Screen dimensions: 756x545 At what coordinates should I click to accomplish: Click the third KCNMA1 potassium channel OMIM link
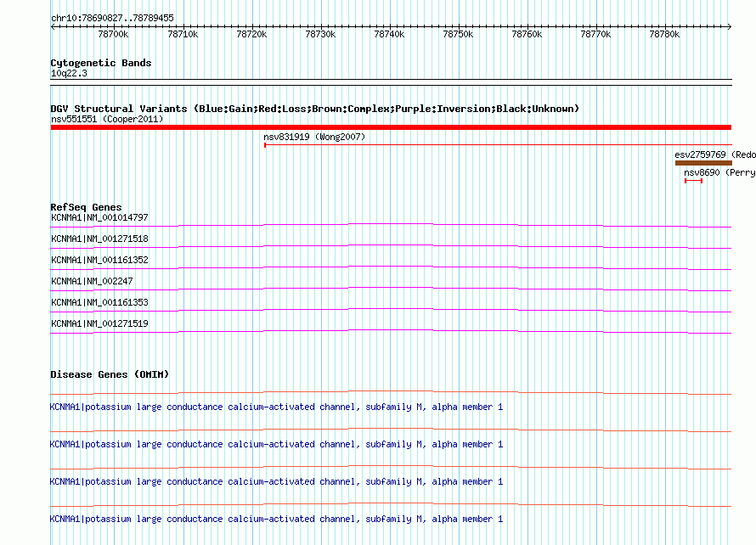click(x=276, y=482)
